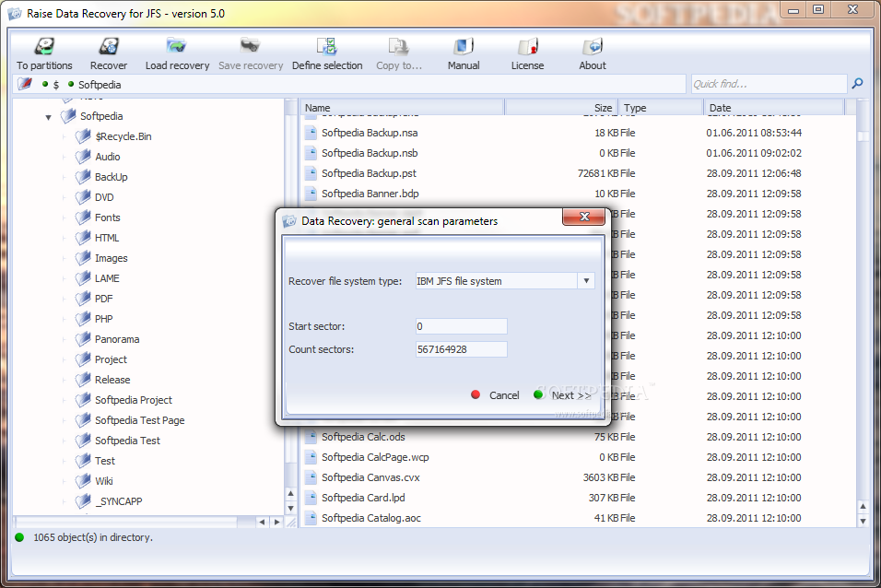Image resolution: width=881 pixels, height=588 pixels.
Task: Click the tree panel scroll right arrow
Action: (276, 523)
